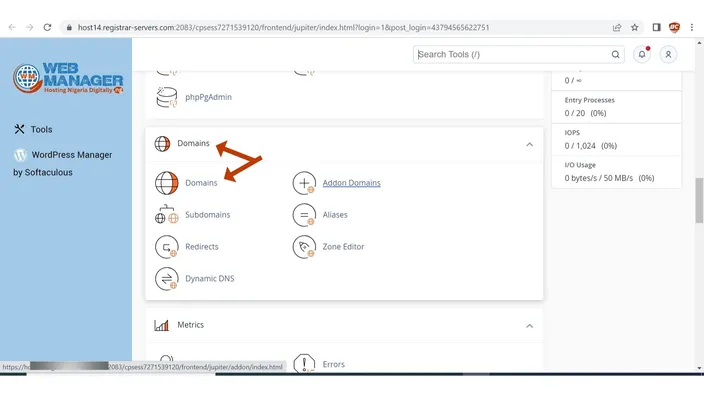The image size is (704, 396).
Task: Open the user account icon
Action: (x=668, y=54)
